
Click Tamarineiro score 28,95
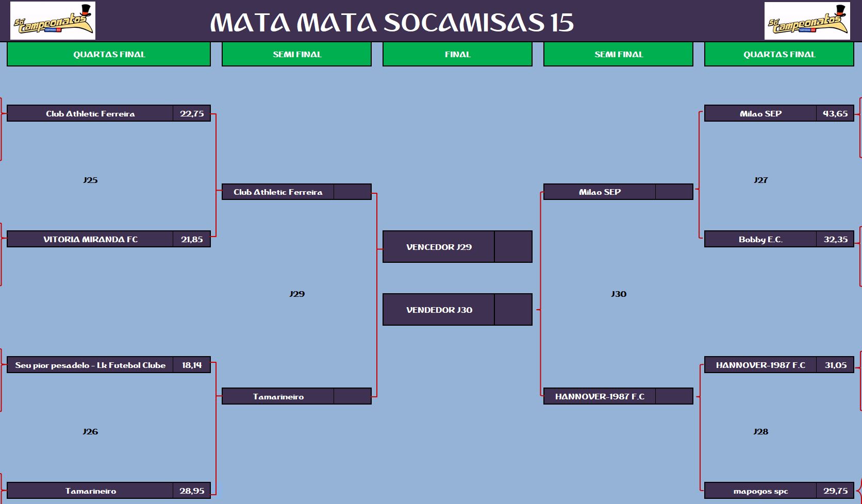tap(192, 491)
